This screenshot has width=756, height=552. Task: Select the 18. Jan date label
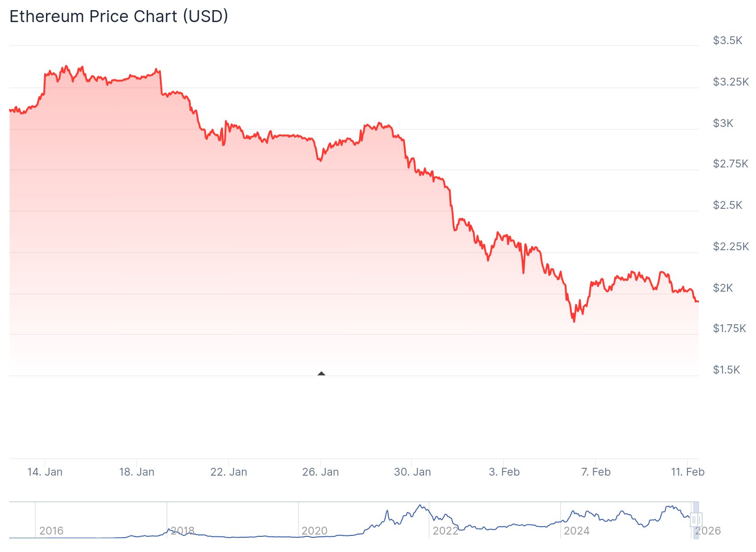137,472
